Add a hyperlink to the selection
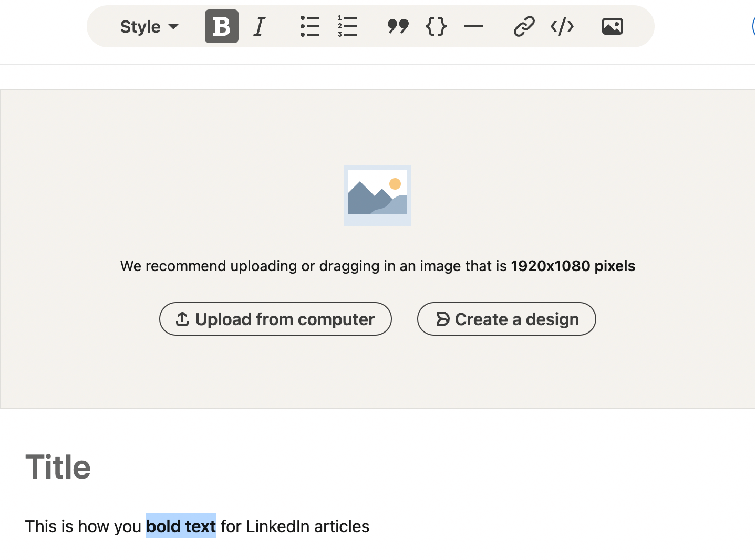Image resolution: width=755 pixels, height=560 pixels. coord(523,26)
